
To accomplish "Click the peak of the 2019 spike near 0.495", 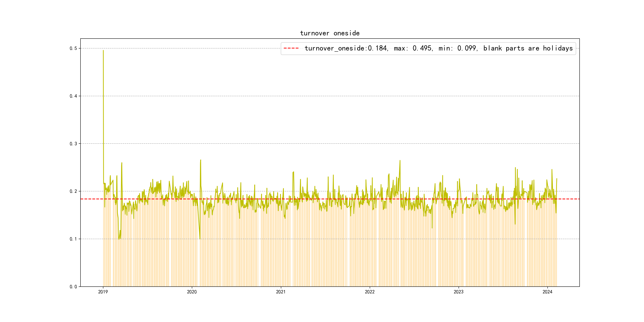I will pos(103,51).
